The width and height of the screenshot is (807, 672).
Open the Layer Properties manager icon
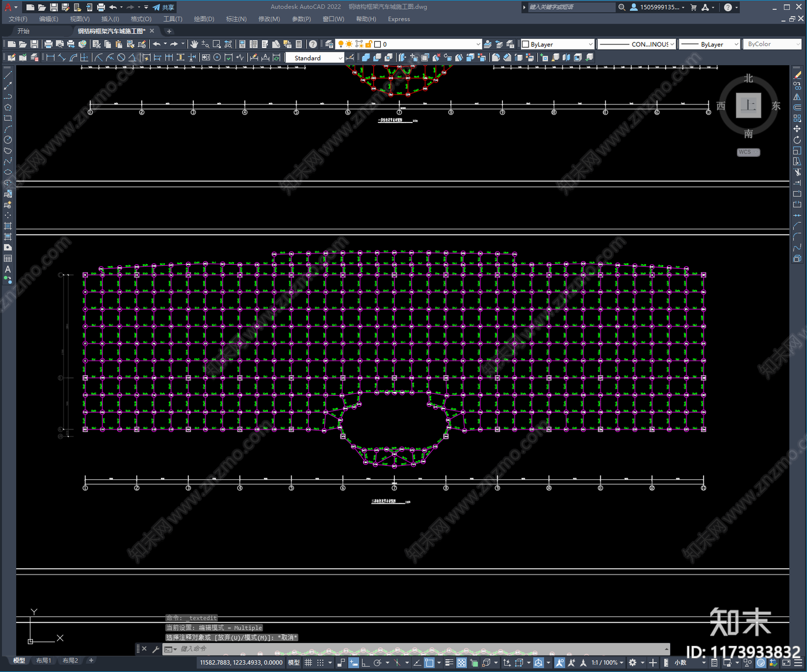pyautogui.click(x=329, y=44)
